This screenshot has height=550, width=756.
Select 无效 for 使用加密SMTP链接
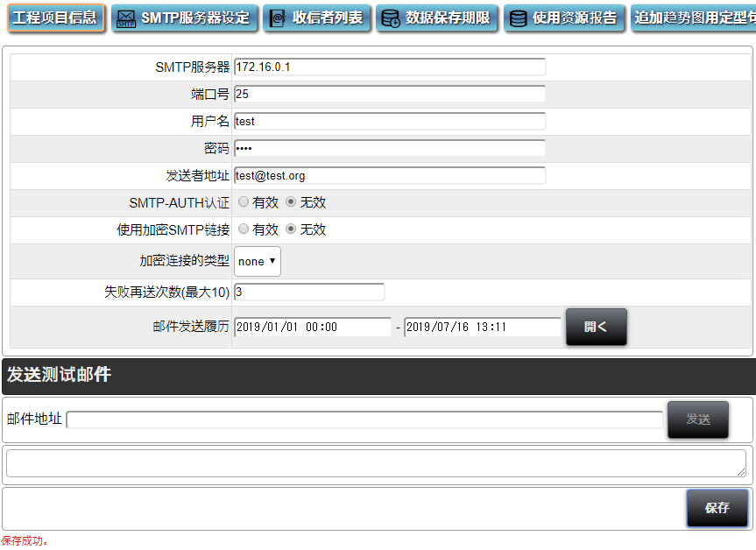click(x=291, y=229)
